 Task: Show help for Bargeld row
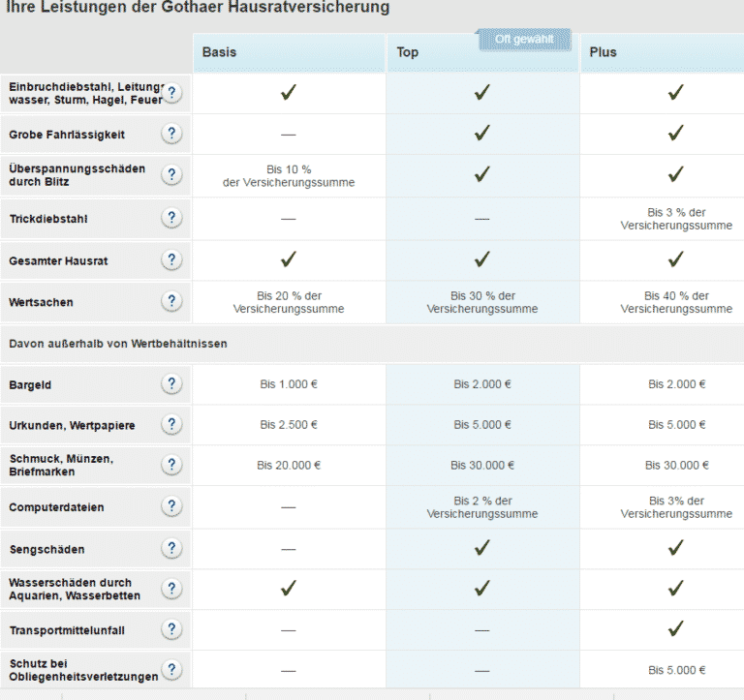coord(171,383)
